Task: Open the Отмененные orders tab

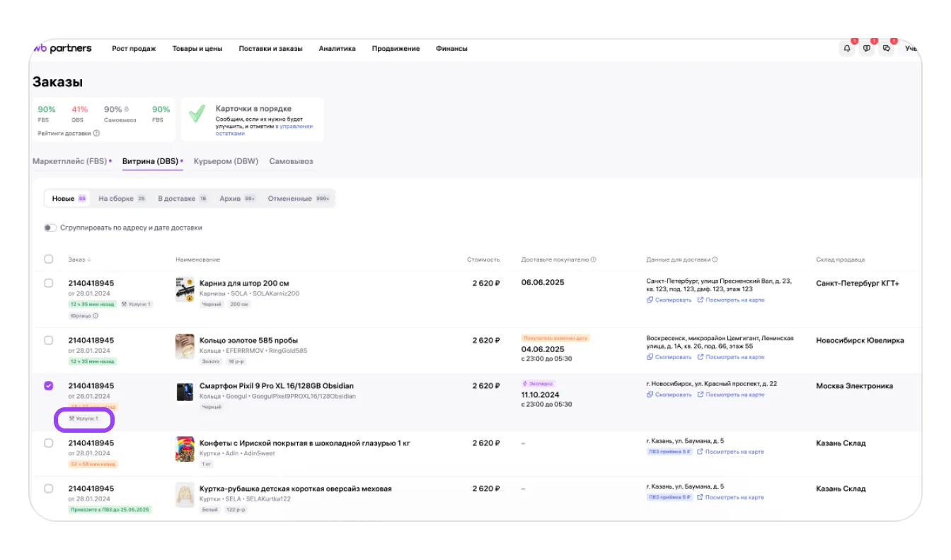Action: coord(299,199)
